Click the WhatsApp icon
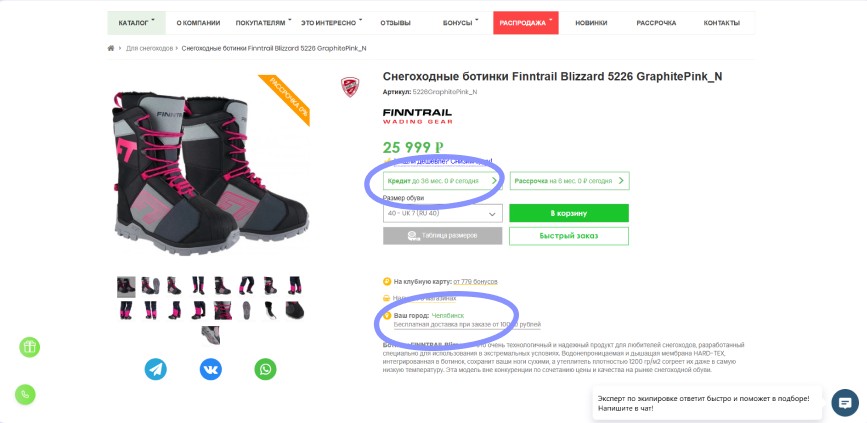This screenshot has height=423, width=867. pos(264,369)
